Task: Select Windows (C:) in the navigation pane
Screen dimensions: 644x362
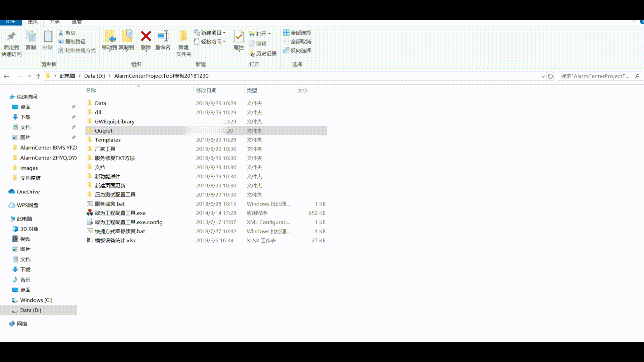Action: (36, 300)
